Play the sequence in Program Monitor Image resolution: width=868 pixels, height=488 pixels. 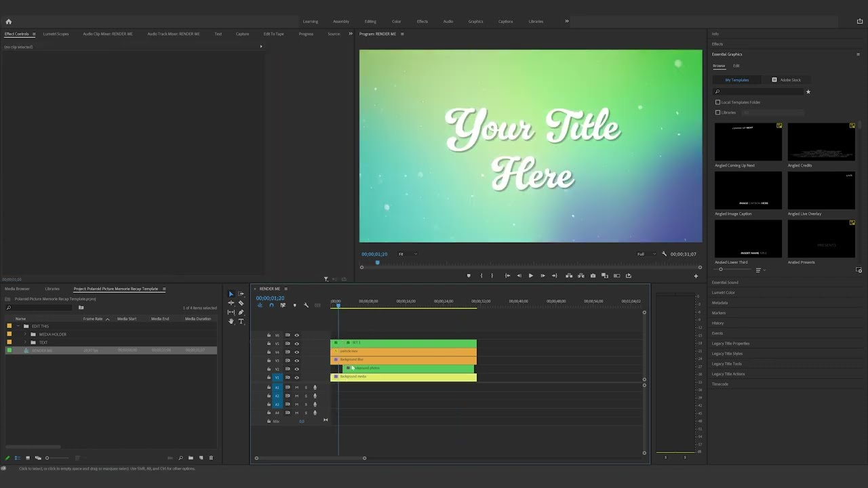click(x=530, y=276)
